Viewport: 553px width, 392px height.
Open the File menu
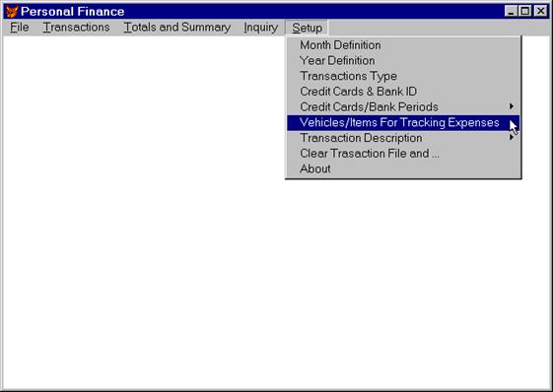coord(20,28)
